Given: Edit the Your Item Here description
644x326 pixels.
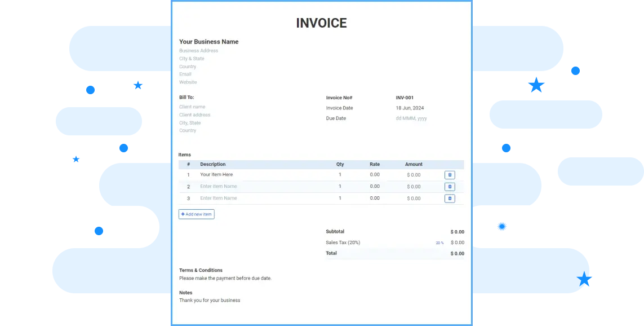Looking at the screenshot, I should (x=217, y=175).
